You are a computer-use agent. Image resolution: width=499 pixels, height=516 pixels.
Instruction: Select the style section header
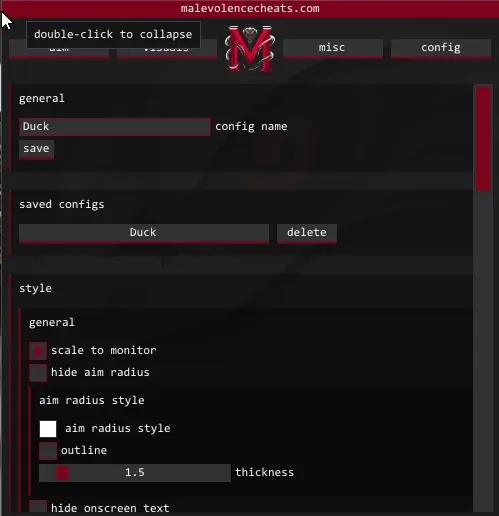35,288
